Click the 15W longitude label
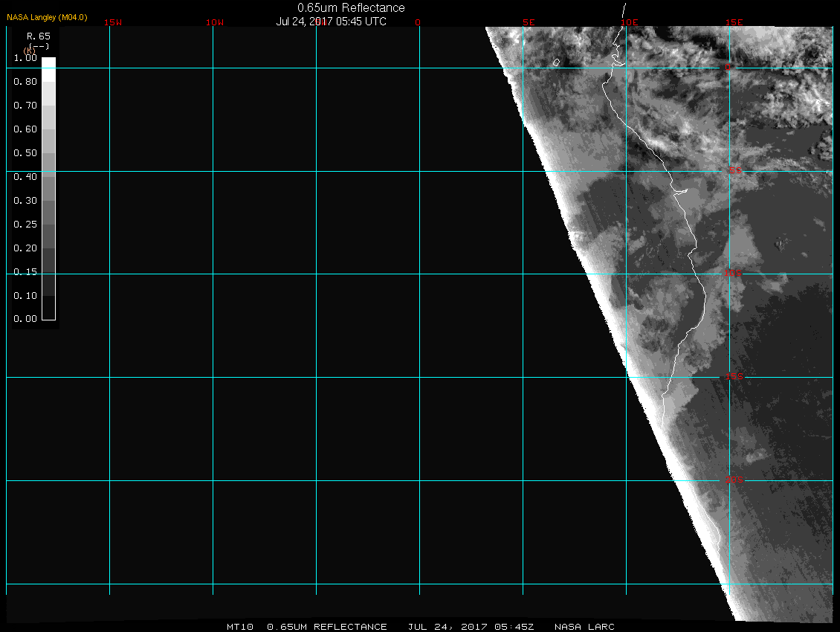 tap(113, 22)
